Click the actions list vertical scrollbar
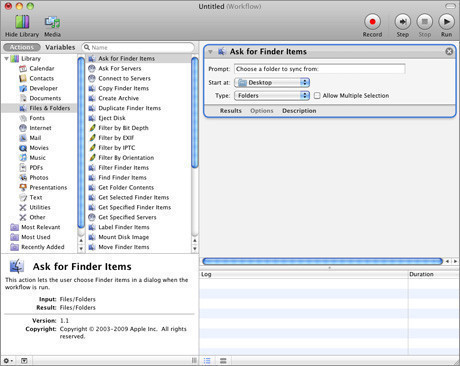 click(195, 113)
